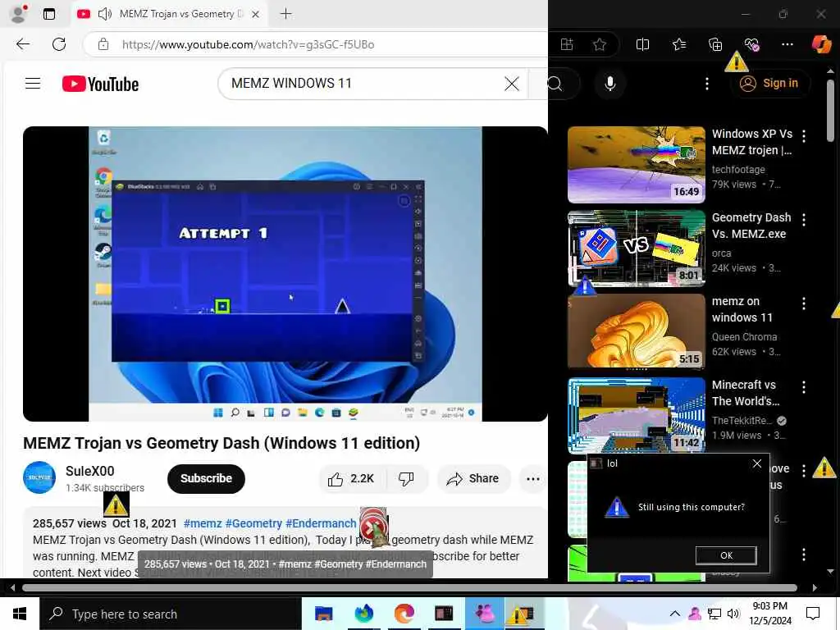
Task: Play the Geometry Dash video player
Action: (x=285, y=274)
